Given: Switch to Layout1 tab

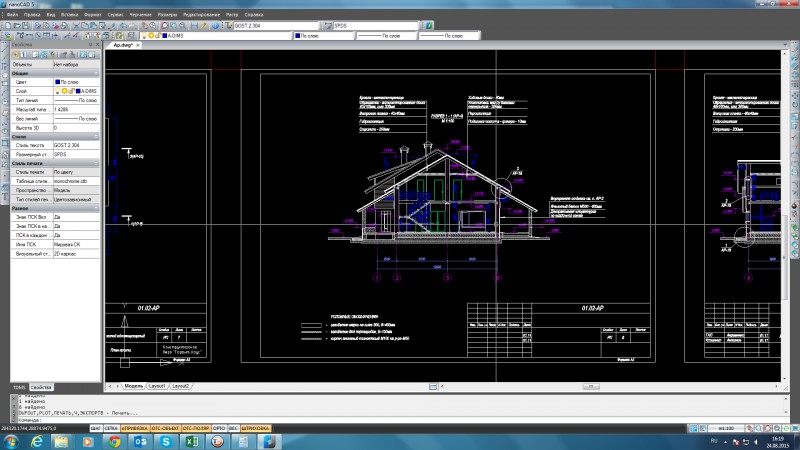Looking at the screenshot, I should [157, 386].
